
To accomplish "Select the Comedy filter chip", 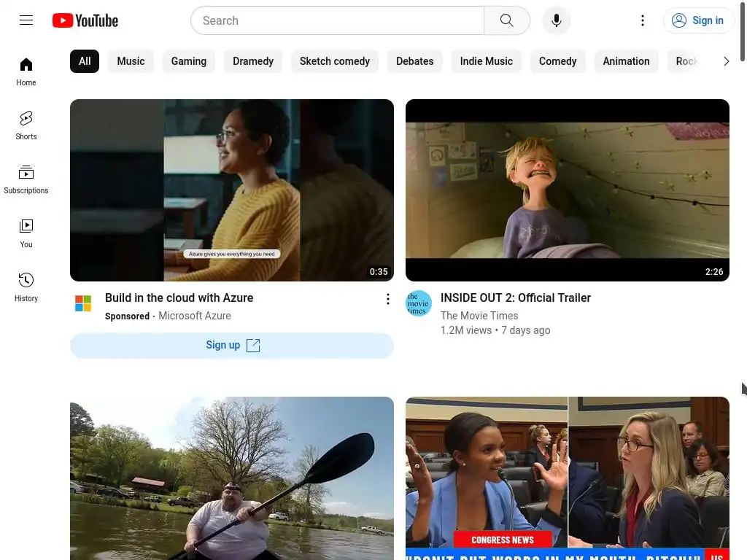I will point(558,61).
